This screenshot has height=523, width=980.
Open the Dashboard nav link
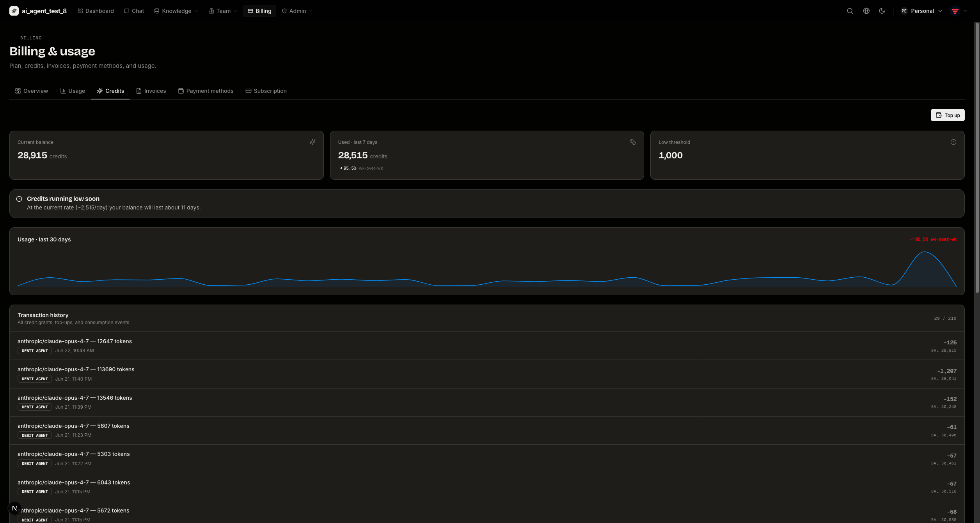click(x=96, y=11)
